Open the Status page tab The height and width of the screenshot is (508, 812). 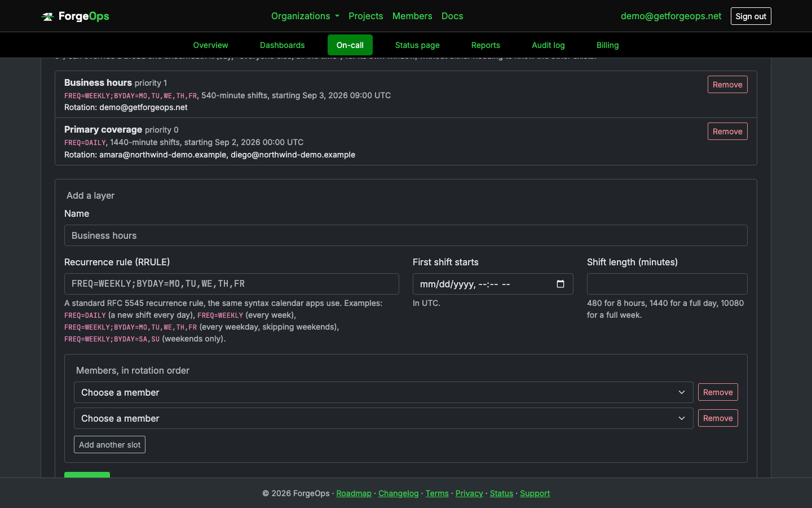tap(417, 45)
